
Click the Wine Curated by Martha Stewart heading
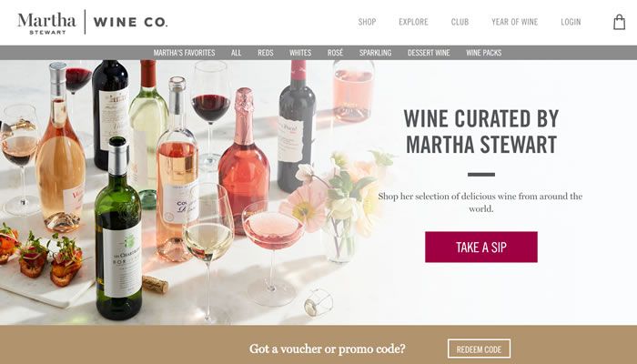(481, 131)
